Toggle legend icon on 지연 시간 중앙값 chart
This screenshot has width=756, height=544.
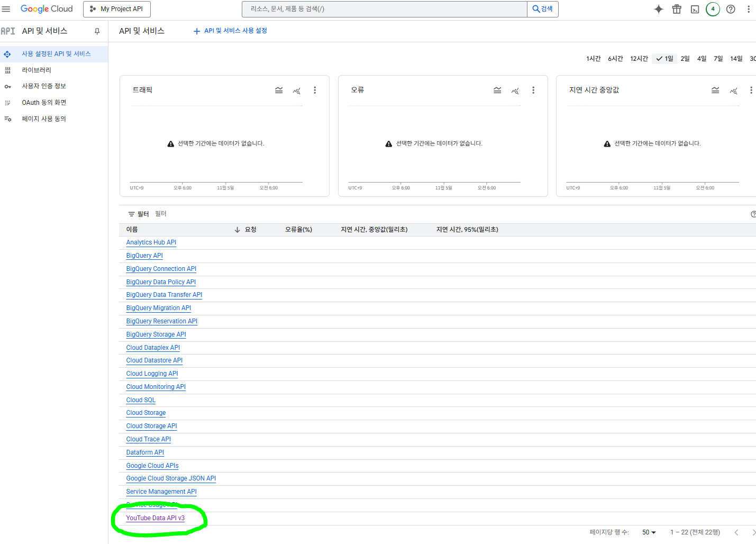click(x=715, y=90)
